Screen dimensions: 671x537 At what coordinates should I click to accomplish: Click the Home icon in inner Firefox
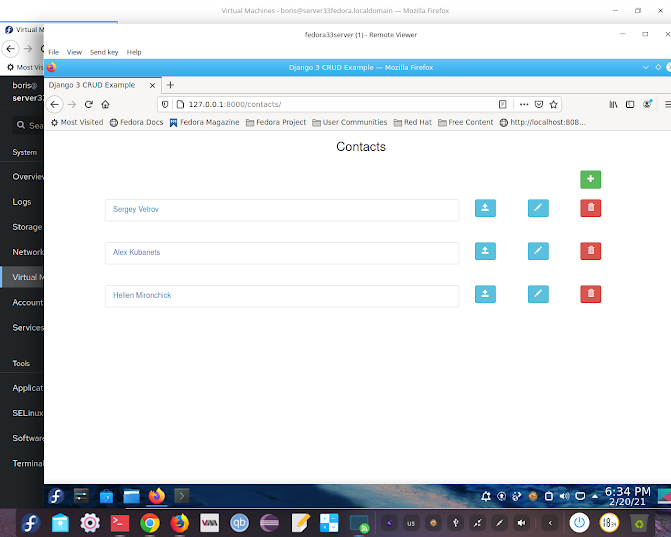point(105,104)
